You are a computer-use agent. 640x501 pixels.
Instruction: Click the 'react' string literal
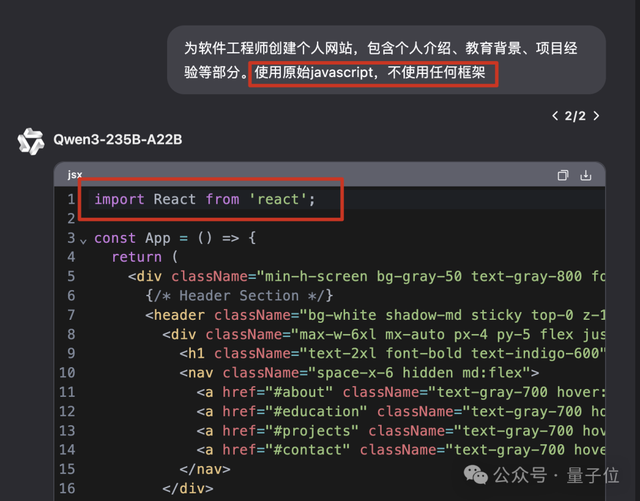click(277, 199)
